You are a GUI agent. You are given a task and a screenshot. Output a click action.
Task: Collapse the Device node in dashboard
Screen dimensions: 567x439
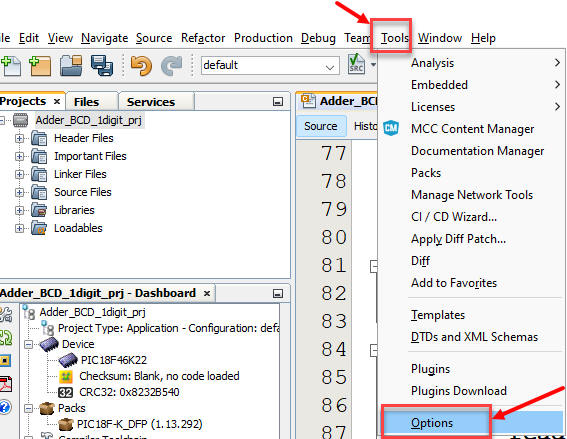(28, 345)
